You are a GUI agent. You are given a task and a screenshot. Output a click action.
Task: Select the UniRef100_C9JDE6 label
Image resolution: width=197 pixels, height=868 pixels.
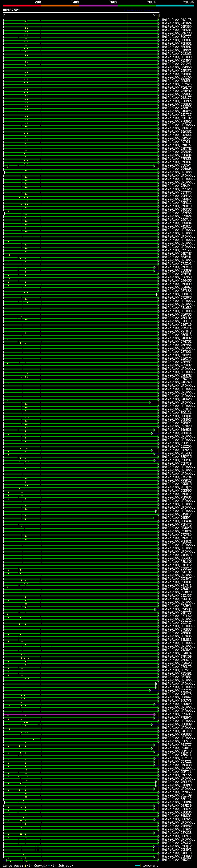pos(177,748)
